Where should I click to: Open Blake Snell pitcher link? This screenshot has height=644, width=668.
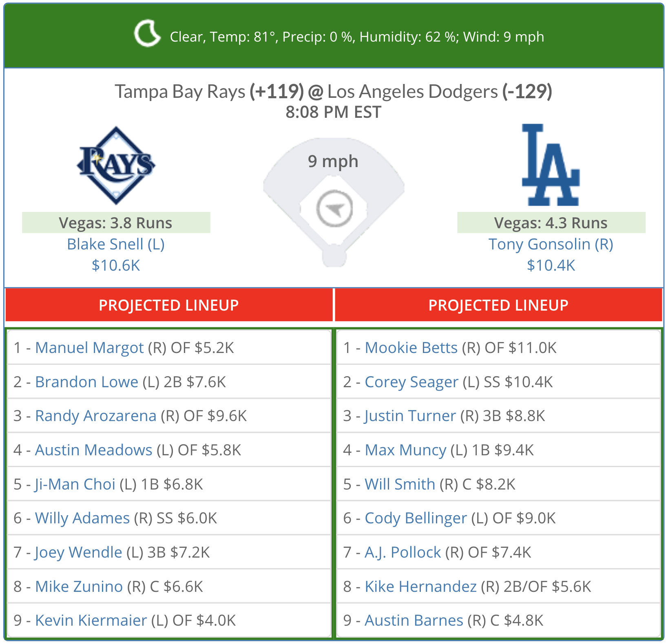[116, 244]
